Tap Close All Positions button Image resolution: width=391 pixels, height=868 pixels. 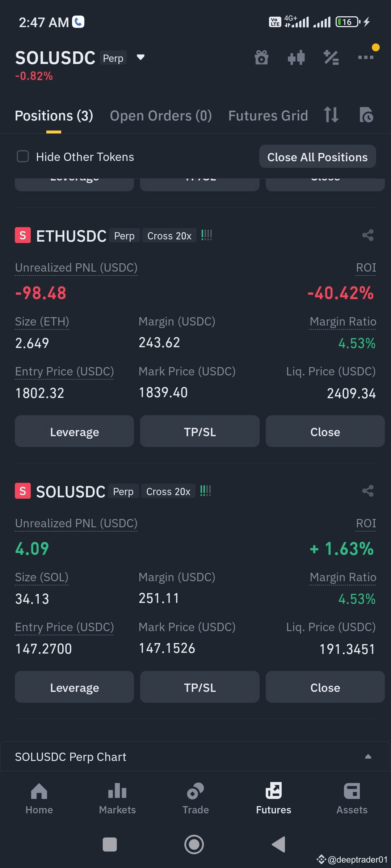pos(318,157)
